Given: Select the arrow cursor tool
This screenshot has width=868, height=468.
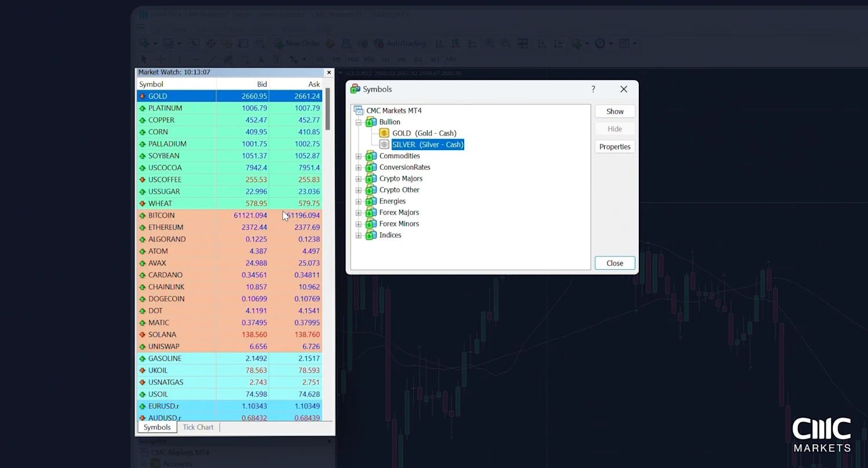Looking at the screenshot, I should click(144, 59).
